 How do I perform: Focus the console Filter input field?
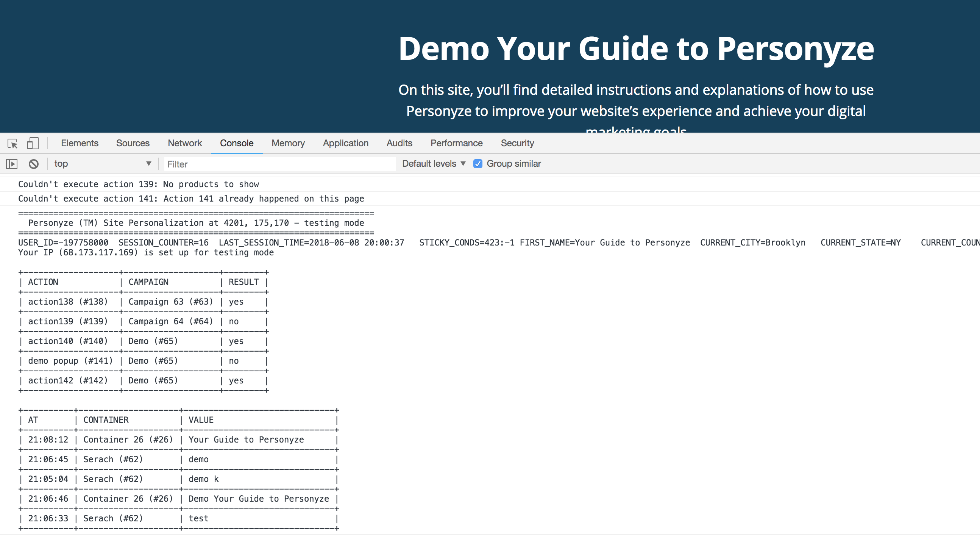pos(280,164)
